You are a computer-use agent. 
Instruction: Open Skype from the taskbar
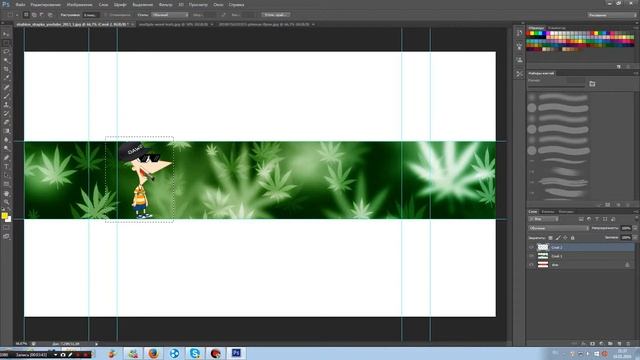(x=195, y=353)
